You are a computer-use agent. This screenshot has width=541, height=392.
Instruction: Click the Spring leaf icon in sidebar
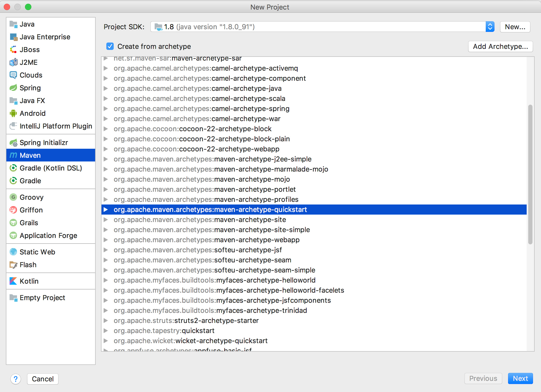(13, 88)
